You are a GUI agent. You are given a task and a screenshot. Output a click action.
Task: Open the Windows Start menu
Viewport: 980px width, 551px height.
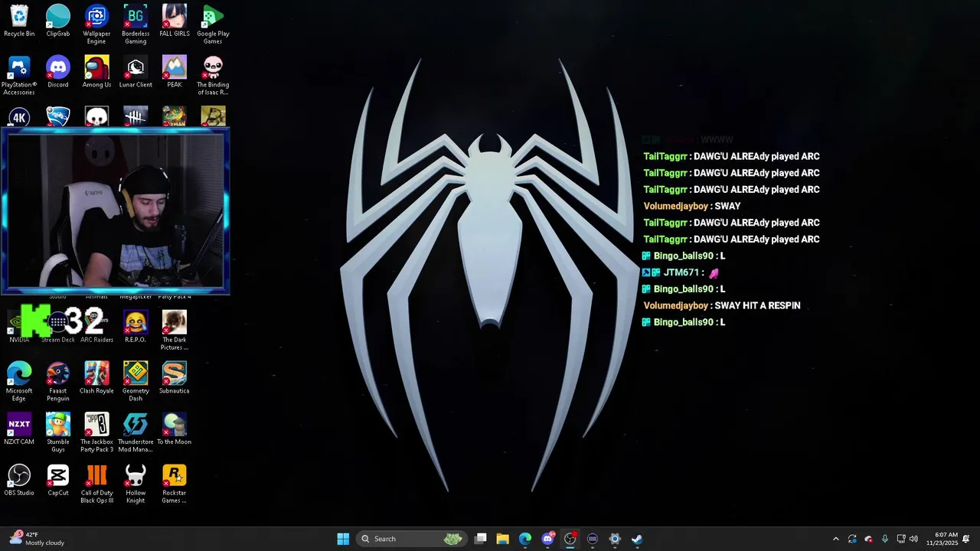click(x=343, y=539)
